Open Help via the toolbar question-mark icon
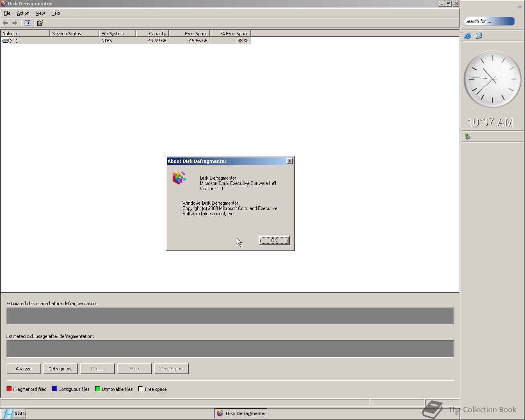Image resolution: width=525 pixels, height=420 pixels. pyautogui.click(x=40, y=23)
